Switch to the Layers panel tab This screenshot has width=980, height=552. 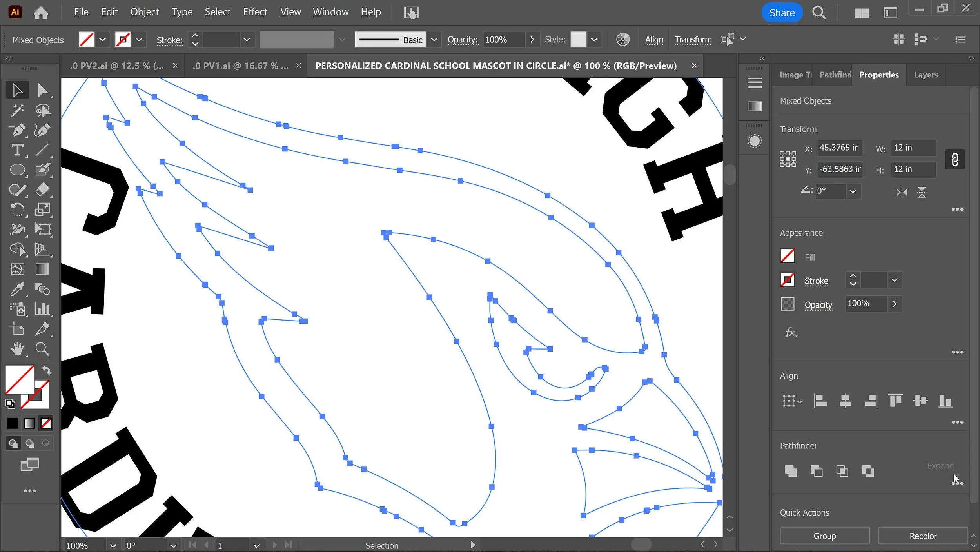click(x=926, y=75)
